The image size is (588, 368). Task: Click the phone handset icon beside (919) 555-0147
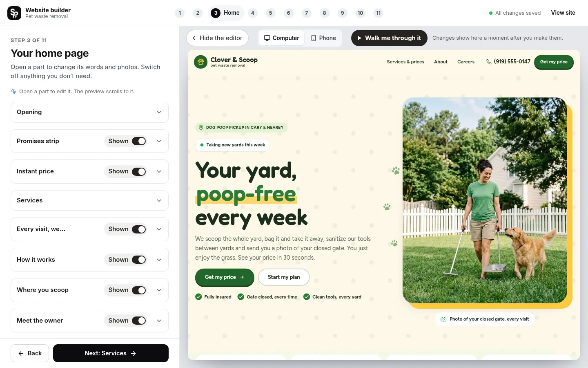[489, 62]
